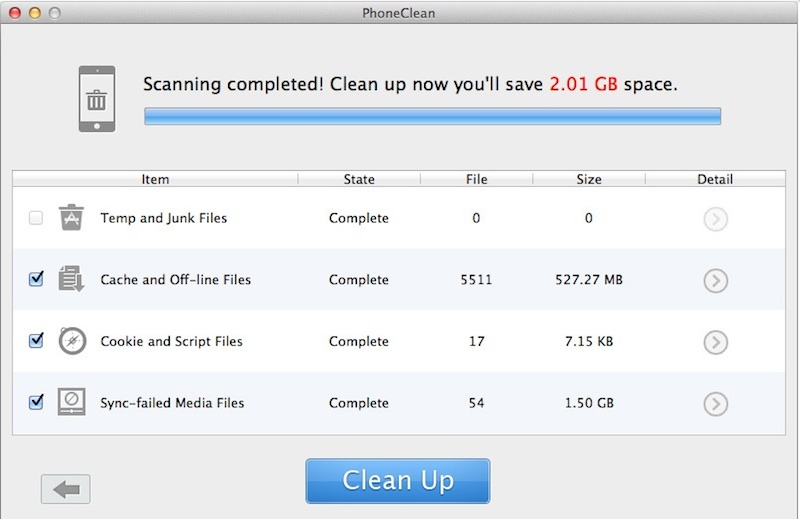Open details arrow for Cookie and Script Files
Image resolution: width=800 pixels, height=519 pixels.
pos(715,342)
